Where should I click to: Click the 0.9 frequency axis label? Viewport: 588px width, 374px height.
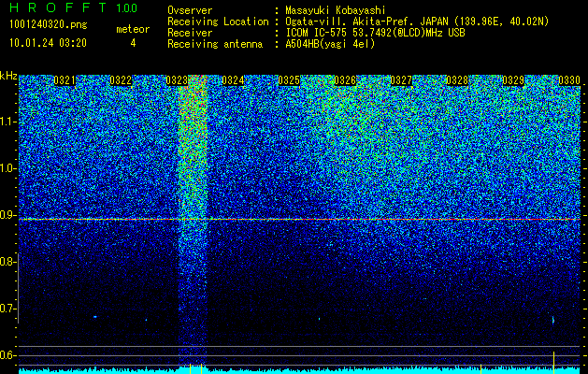pyautogui.click(x=7, y=215)
